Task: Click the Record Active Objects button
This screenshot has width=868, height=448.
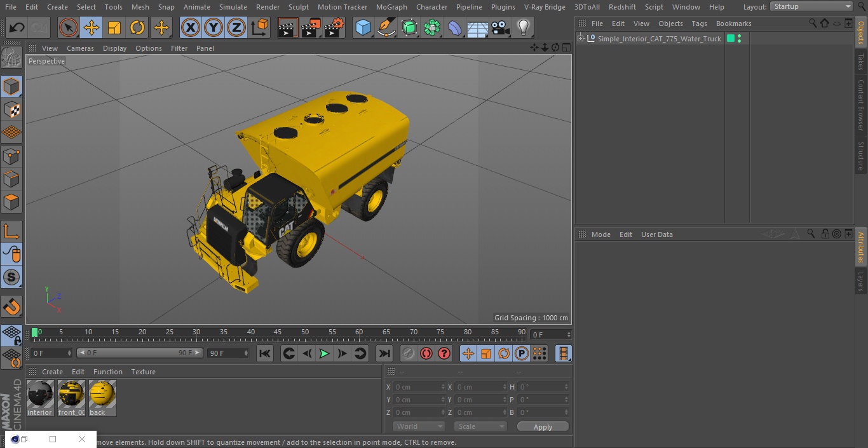Action: click(x=408, y=353)
